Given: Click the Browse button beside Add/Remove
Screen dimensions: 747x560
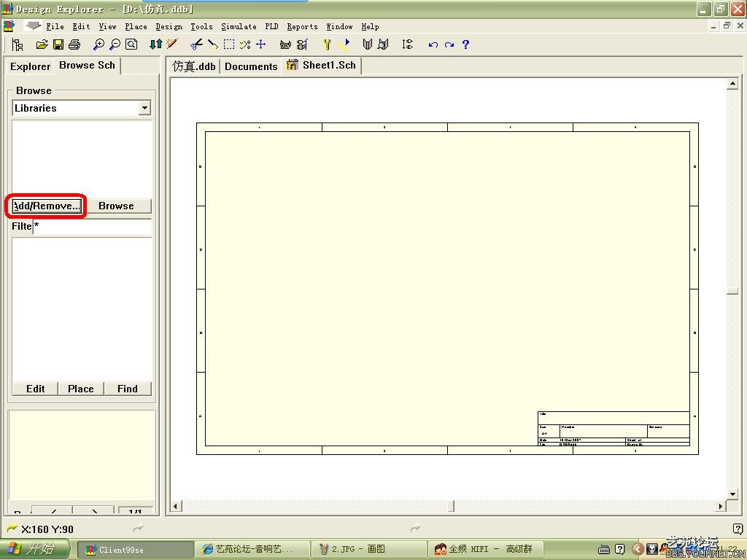Looking at the screenshot, I should tap(116, 206).
